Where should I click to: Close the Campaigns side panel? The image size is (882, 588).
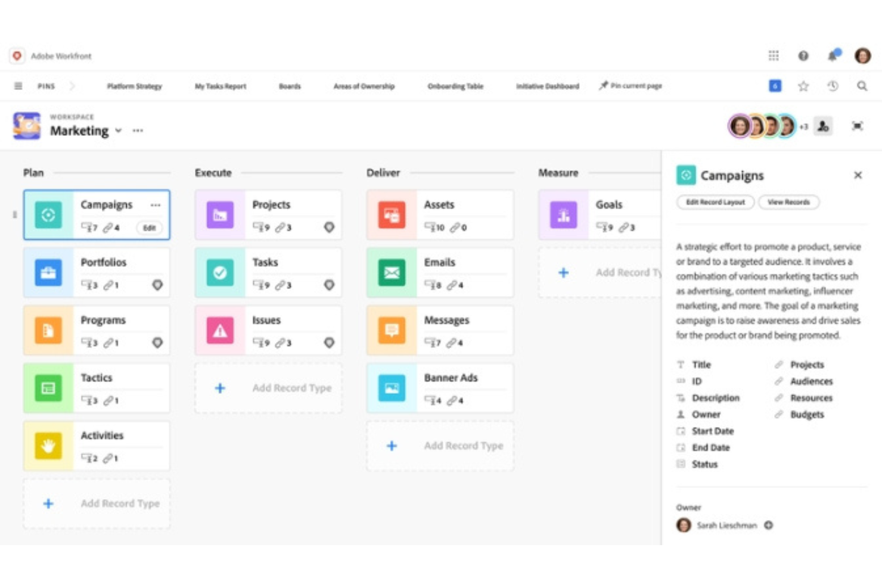coord(858,175)
